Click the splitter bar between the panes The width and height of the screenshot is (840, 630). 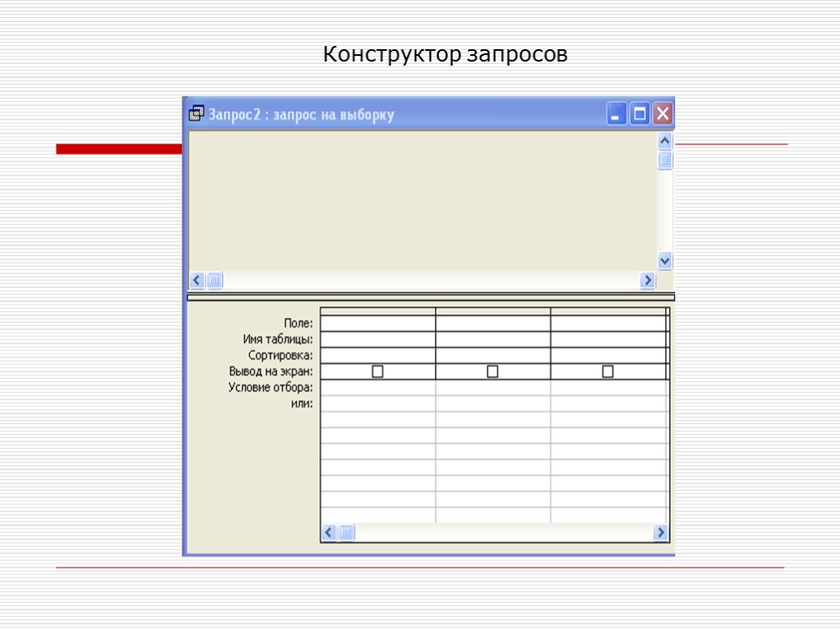click(431, 297)
